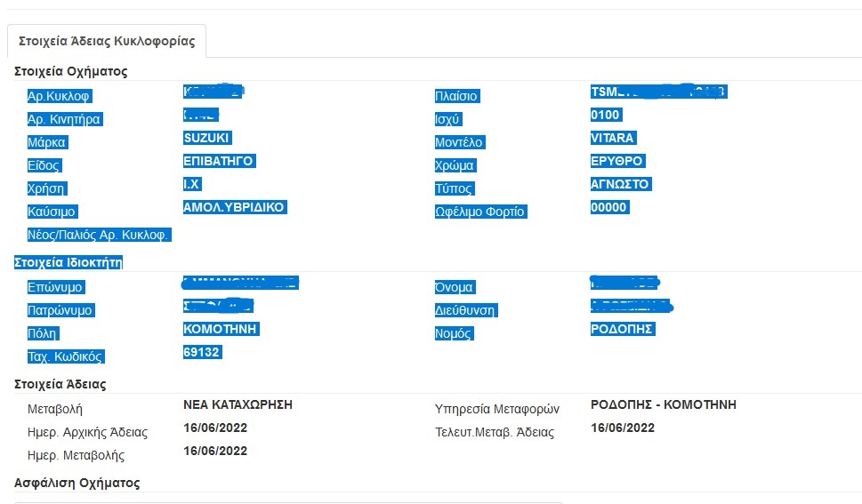Click the Στοιχεία Άδειας section heading
The height and width of the screenshot is (504, 862).
click(60, 384)
